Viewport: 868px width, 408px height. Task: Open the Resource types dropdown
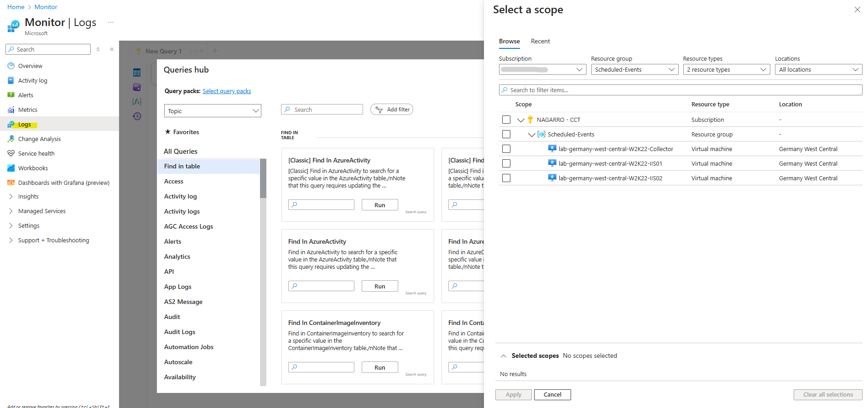[x=727, y=69]
